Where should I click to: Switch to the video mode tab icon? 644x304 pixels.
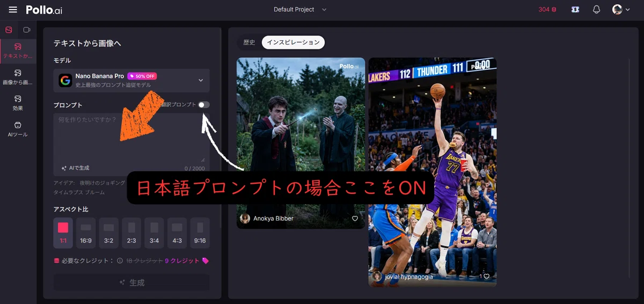27,30
